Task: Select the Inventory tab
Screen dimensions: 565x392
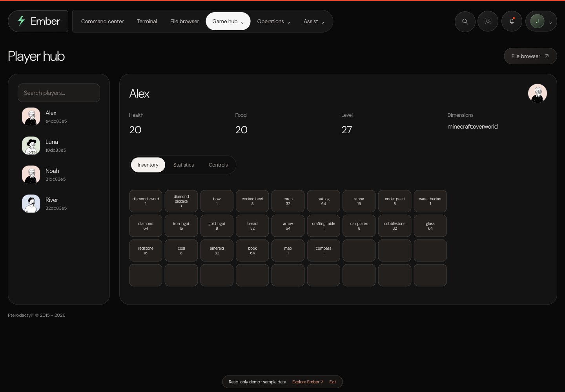Action: [x=148, y=165]
